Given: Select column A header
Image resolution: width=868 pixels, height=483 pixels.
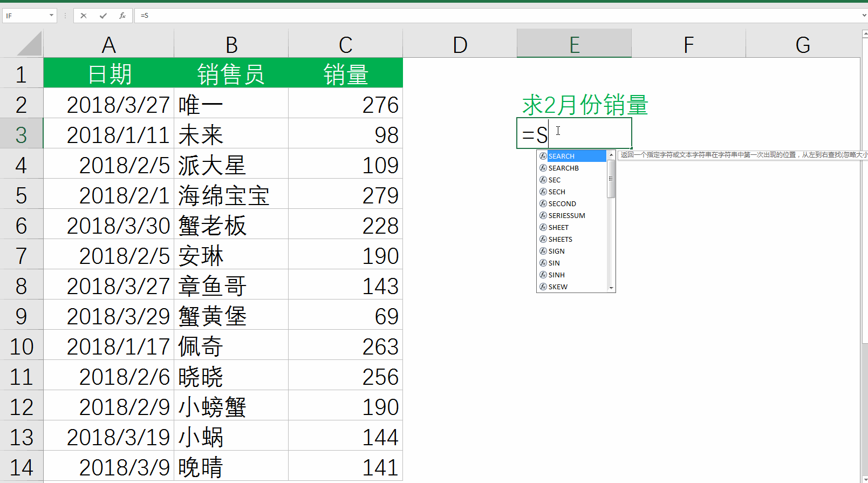Looking at the screenshot, I should pos(108,44).
